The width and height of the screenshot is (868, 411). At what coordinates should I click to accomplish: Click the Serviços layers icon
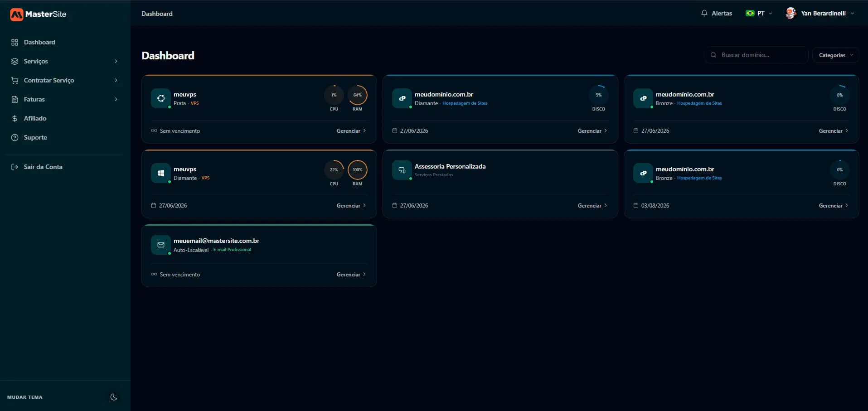click(x=15, y=61)
